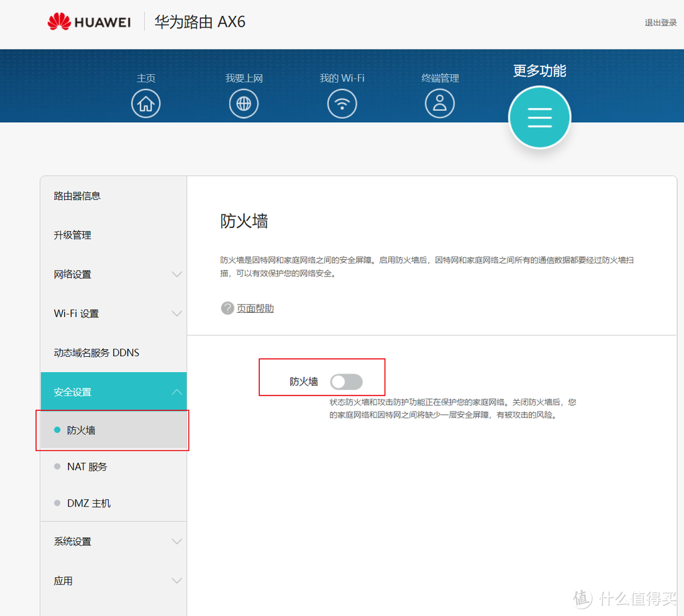The image size is (684, 616).
Task: Enable the 防火墙 firewall switch
Action: coord(347,381)
